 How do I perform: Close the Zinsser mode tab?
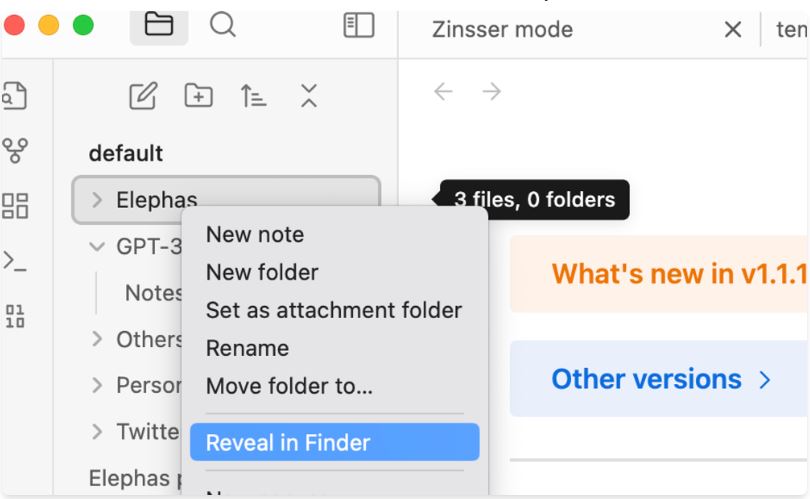(732, 29)
